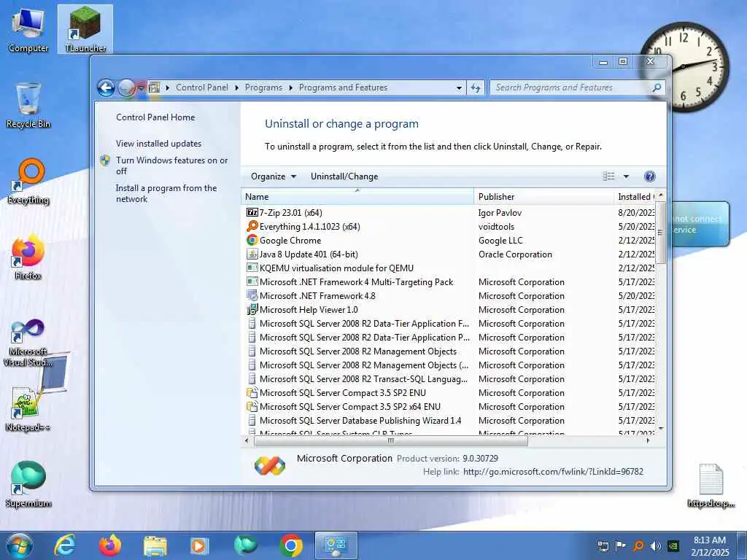This screenshot has width=747, height=560.
Task: Go to Control Panel Home
Action: point(155,117)
